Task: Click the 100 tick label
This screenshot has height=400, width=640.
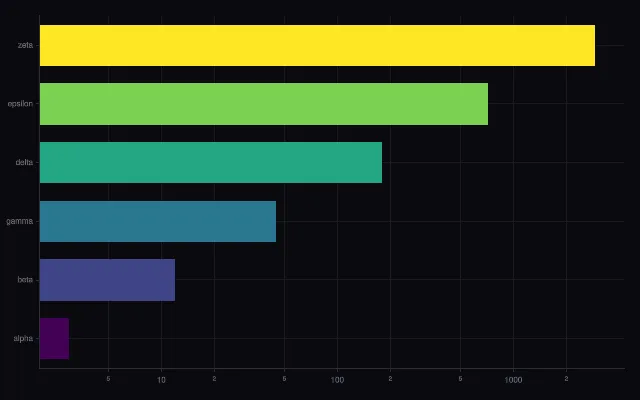Action: (337, 380)
